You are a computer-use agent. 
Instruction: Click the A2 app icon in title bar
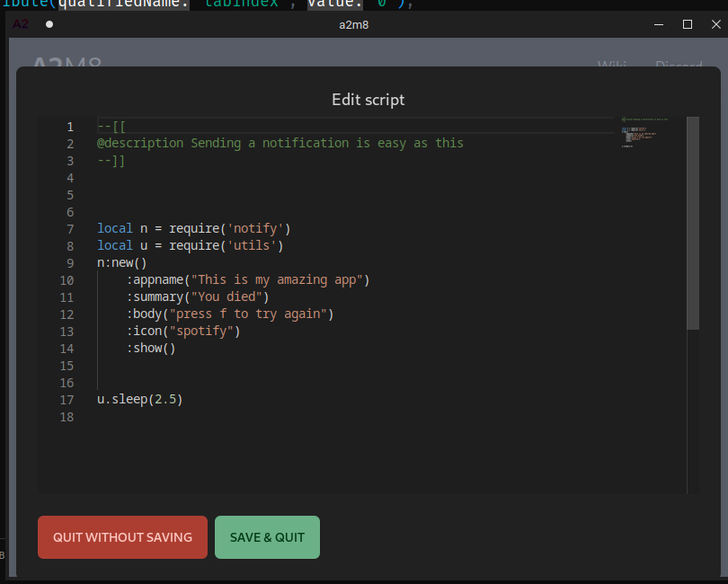point(21,24)
